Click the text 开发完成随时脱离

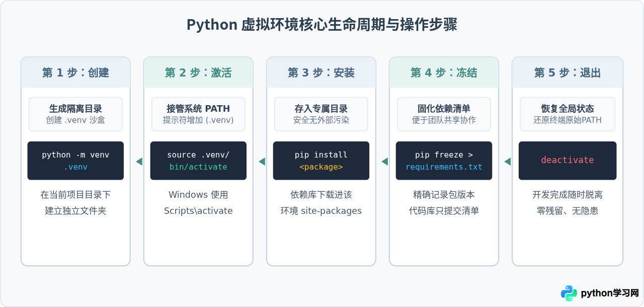(x=568, y=195)
